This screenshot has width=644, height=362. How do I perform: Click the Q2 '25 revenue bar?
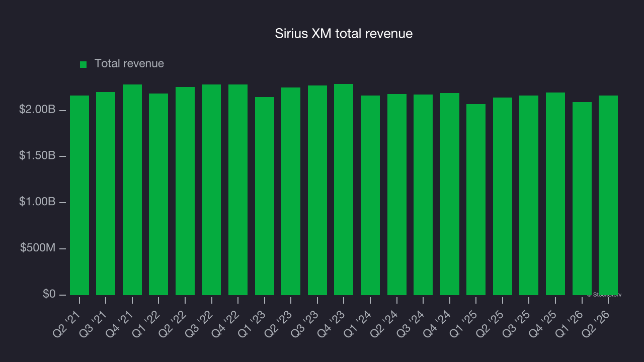503,196
